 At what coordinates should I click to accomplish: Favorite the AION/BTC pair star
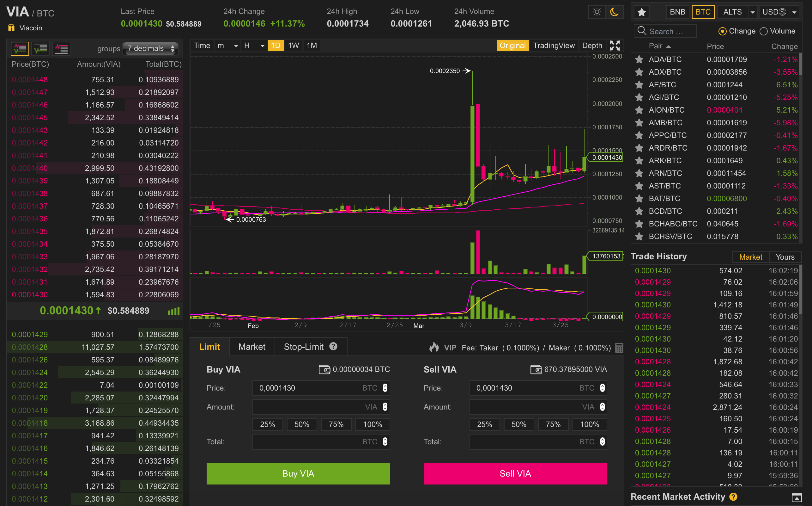639,110
